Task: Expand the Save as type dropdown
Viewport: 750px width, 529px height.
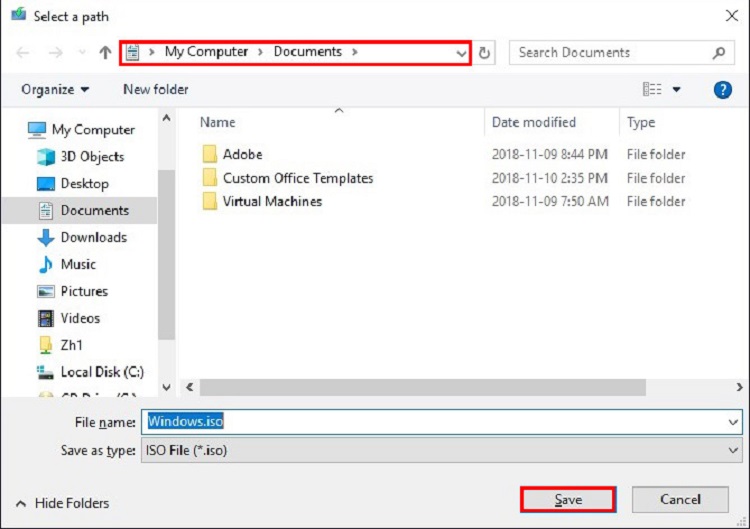Action: (735, 451)
